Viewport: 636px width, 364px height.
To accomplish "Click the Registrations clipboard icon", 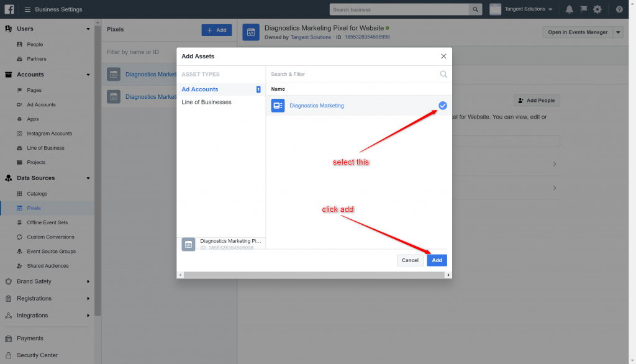I will [8, 299].
